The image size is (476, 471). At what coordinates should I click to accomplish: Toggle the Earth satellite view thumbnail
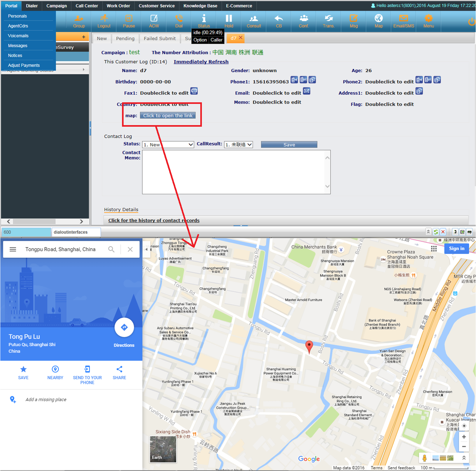pyautogui.click(x=163, y=449)
